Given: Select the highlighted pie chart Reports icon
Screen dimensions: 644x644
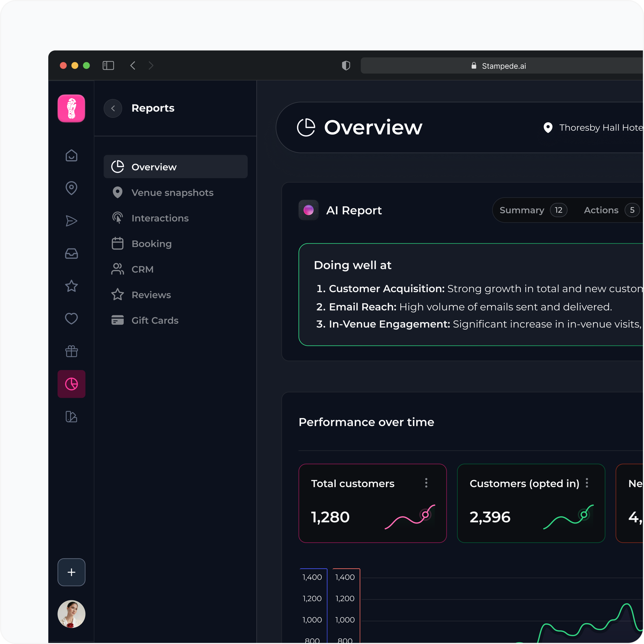Looking at the screenshot, I should pos(71,384).
